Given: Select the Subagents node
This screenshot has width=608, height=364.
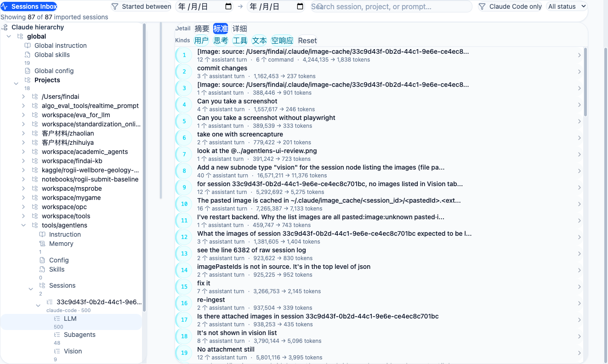Looking at the screenshot, I should (x=80, y=335).
